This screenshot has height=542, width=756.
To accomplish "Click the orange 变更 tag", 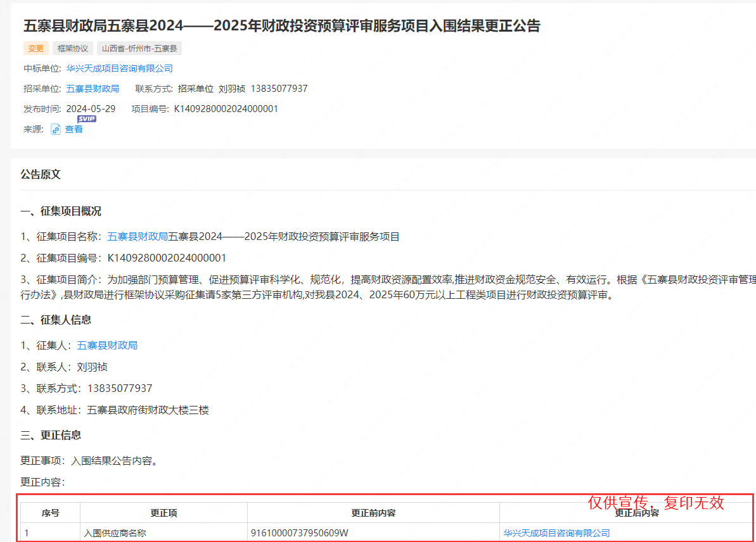I will coord(36,48).
